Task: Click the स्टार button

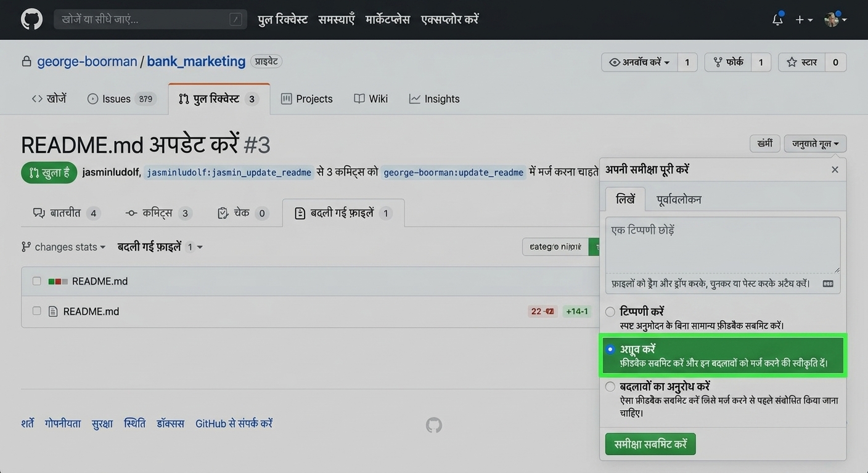Action: (x=801, y=62)
